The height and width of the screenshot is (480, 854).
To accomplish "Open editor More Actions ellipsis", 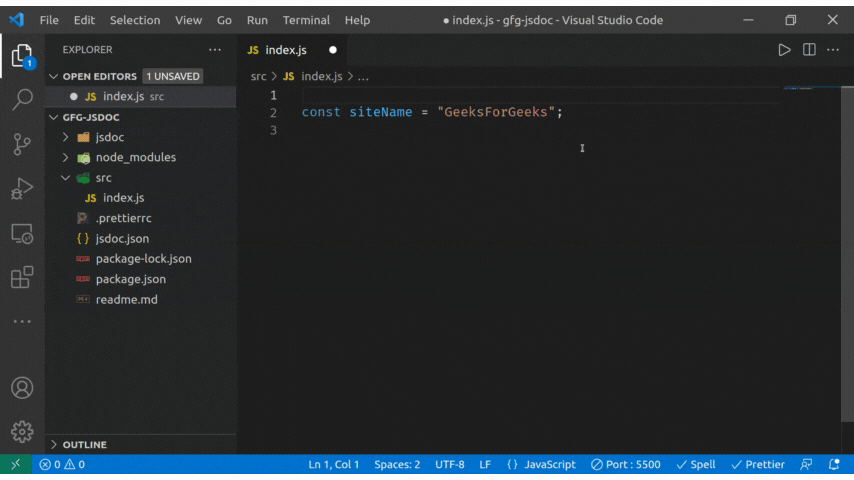I will pyautogui.click(x=833, y=50).
